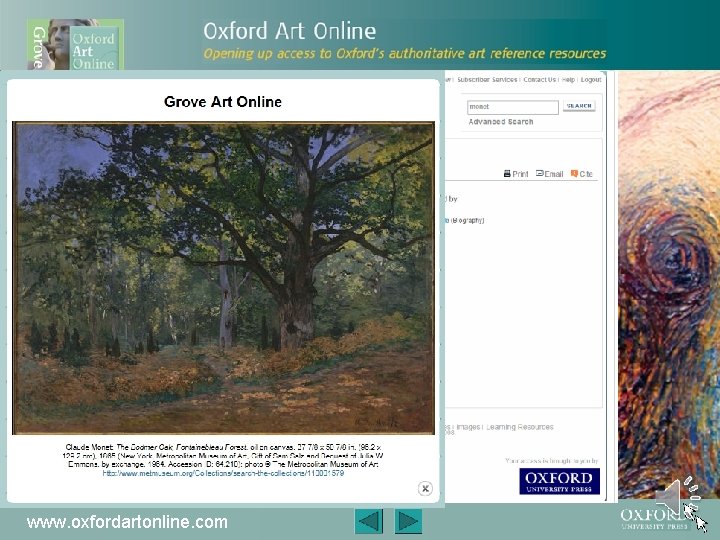Open the Learning Resources footer link
Viewport: 720px width, 540px height.
coord(520,427)
